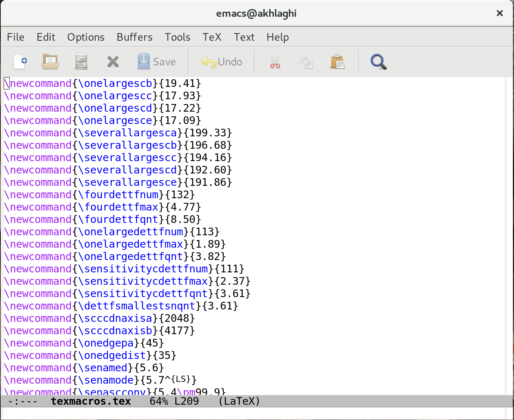
Task: Click the (LaTeX) mode indicator
Action: 239,401
